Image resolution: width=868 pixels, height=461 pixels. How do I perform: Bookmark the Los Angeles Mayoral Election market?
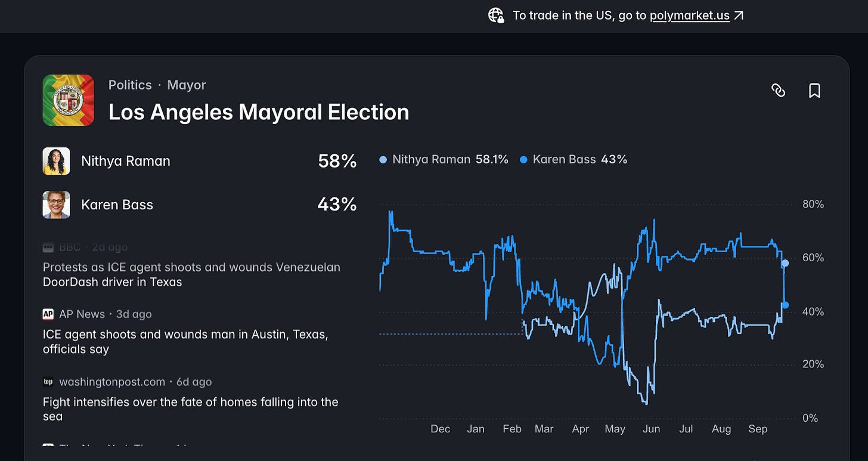(x=814, y=90)
